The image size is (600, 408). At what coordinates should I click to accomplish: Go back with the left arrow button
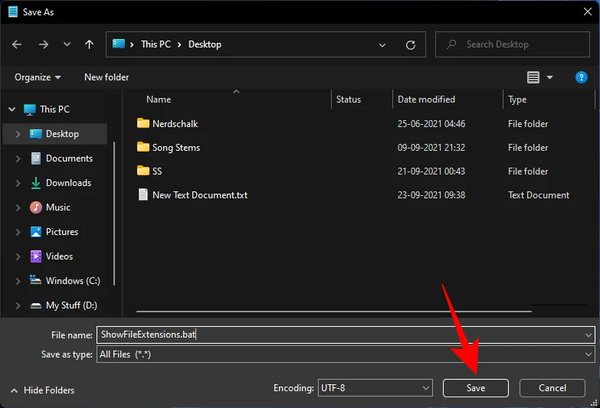(17, 44)
